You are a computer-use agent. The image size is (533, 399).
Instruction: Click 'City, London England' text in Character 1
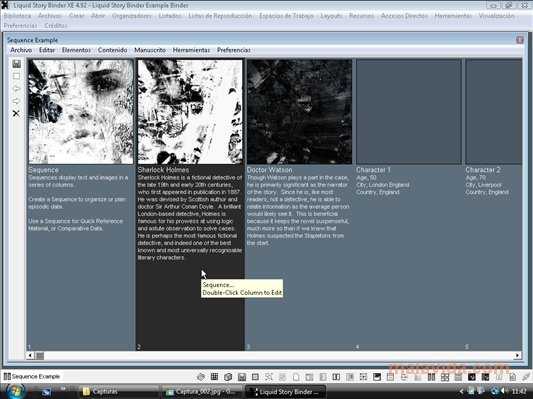pyautogui.click(x=383, y=185)
